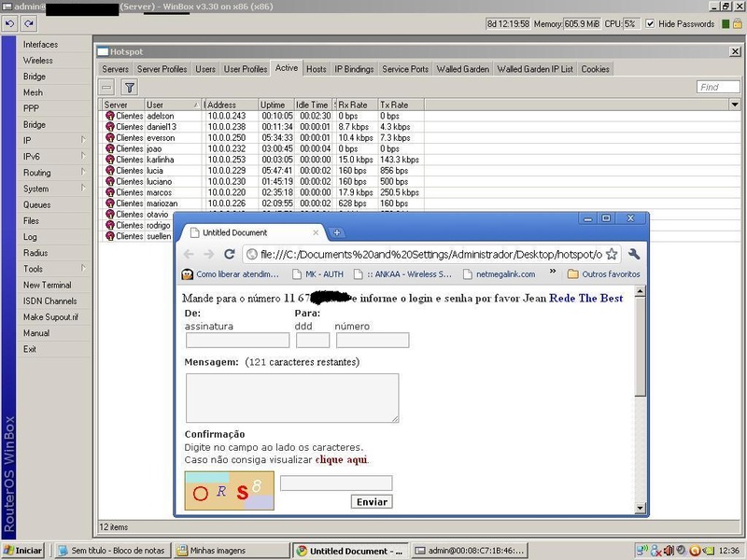Click the 'clique aqui' link
The height and width of the screenshot is (560, 747).
pos(341,459)
